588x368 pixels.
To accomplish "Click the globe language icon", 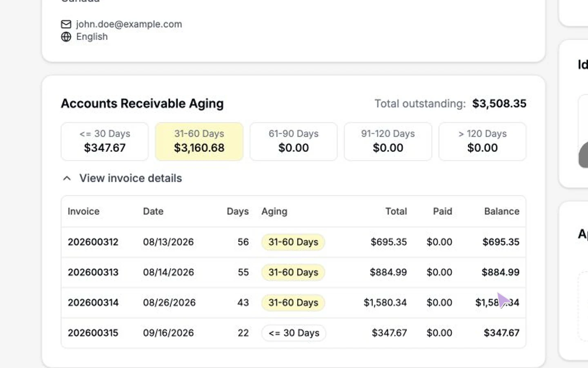I will (66, 37).
